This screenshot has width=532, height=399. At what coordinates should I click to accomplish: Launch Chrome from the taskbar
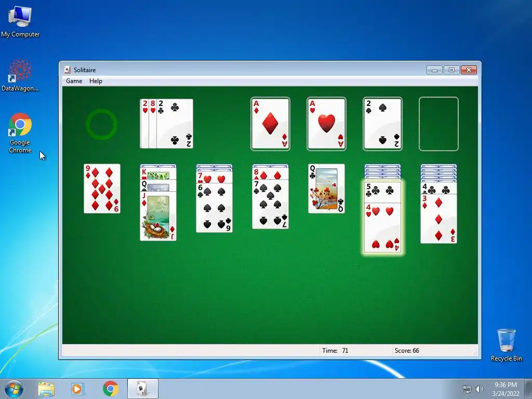click(x=110, y=389)
